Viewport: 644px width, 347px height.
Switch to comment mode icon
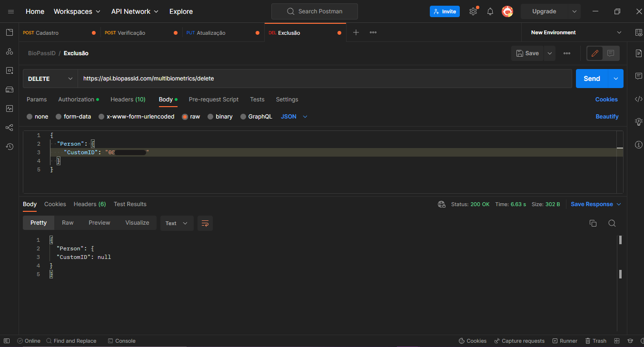tap(611, 53)
